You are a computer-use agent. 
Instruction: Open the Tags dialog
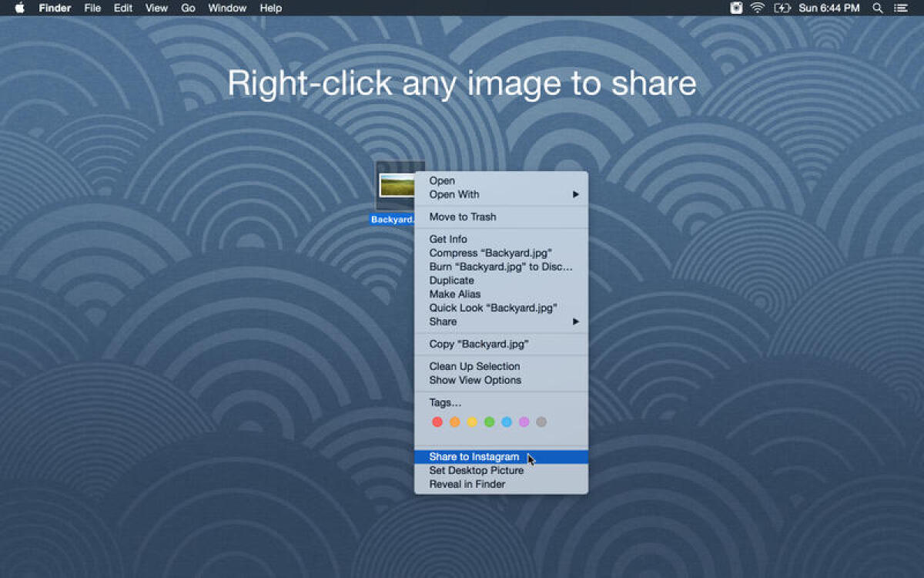coord(444,402)
